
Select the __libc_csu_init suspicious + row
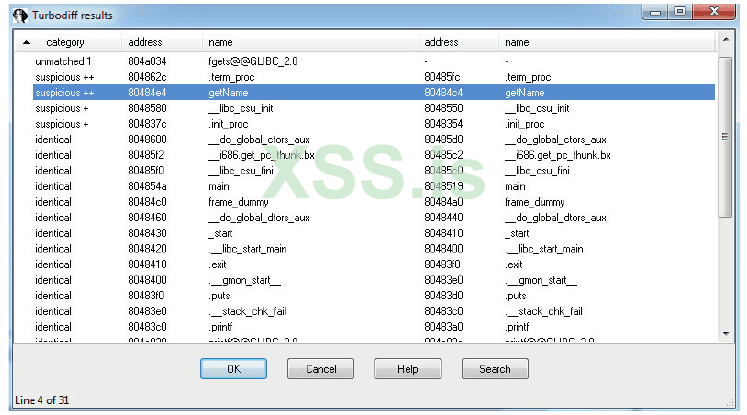point(374,108)
